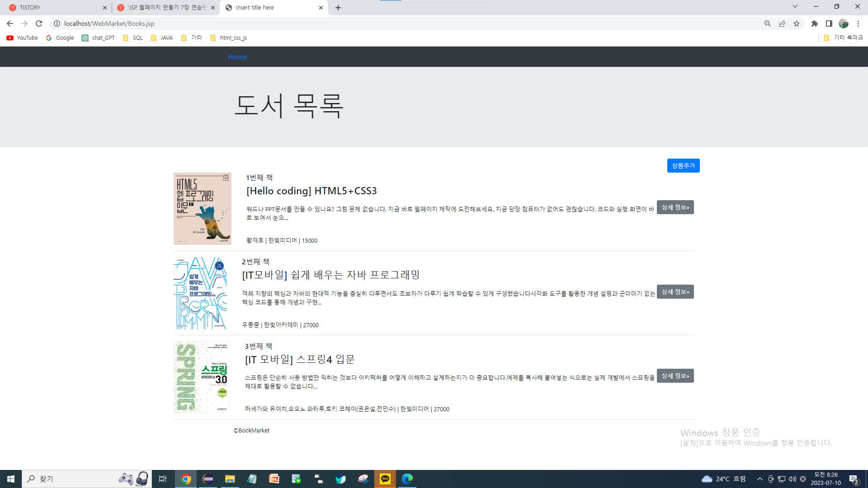This screenshot has width=868, height=488.
Task: Open new tab with plus icon
Action: pyautogui.click(x=338, y=8)
